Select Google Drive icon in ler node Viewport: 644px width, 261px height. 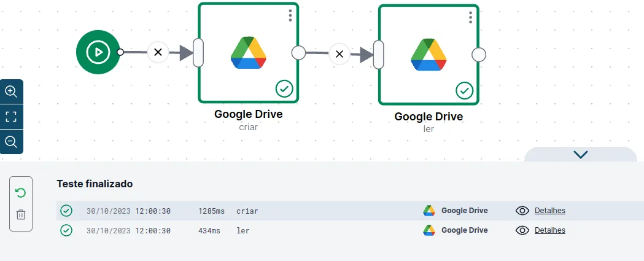pos(429,54)
